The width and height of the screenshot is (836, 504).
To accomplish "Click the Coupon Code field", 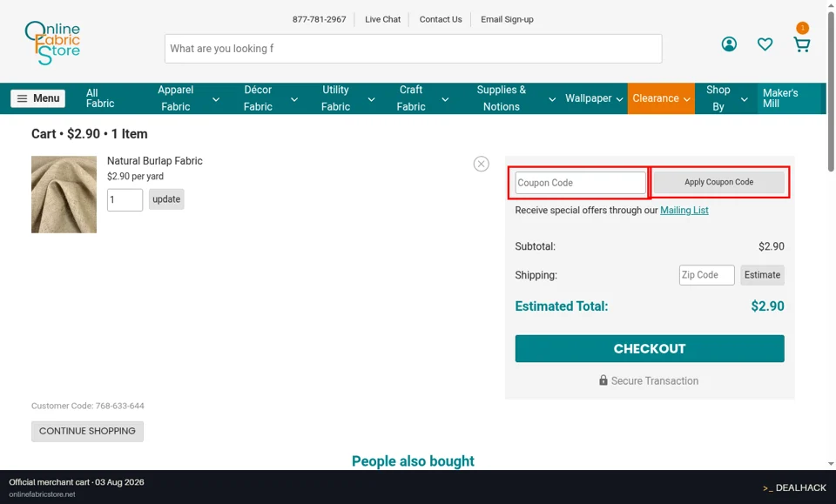I will point(580,183).
